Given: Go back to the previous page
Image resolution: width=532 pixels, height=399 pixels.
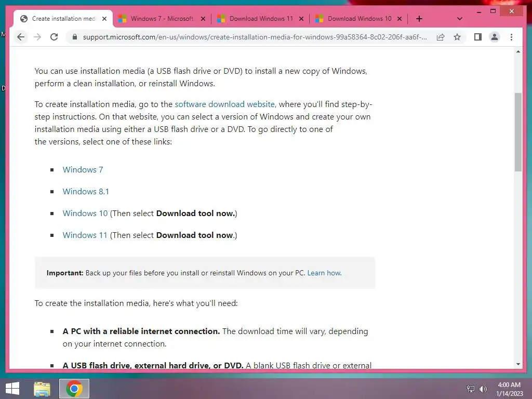Looking at the screenshot, I should (x=21, y=37).
